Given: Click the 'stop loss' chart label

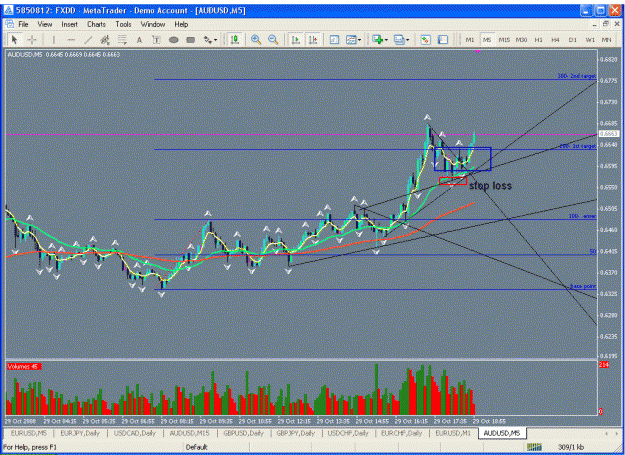Looking at the screenshot, I should 490,186.
